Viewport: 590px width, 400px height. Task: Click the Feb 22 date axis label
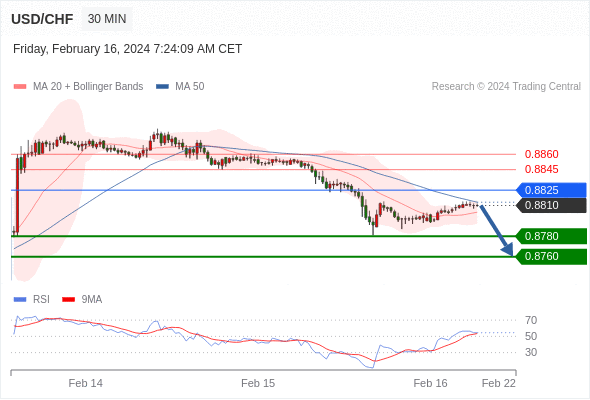click(x=499, y=383)
